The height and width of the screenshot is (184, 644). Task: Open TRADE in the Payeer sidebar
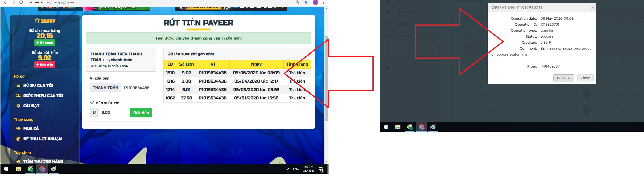pos(403,24)
